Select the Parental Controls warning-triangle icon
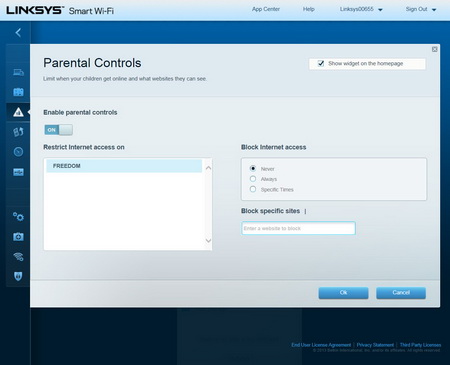Image resolution: width=450 pixels, height=365 pixels. [18, 112]
